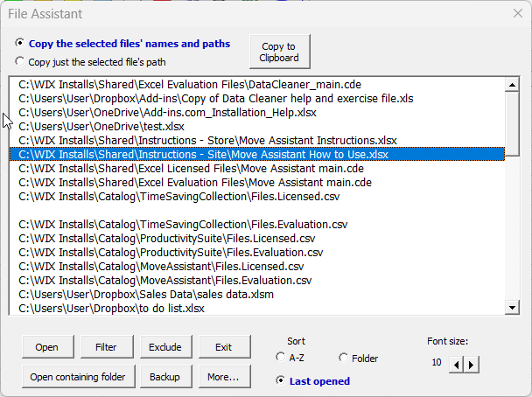Select Move Assistant Instructions.xlsx row
The height and width of the screenshot is (397, 532).
tap(257, 141)
